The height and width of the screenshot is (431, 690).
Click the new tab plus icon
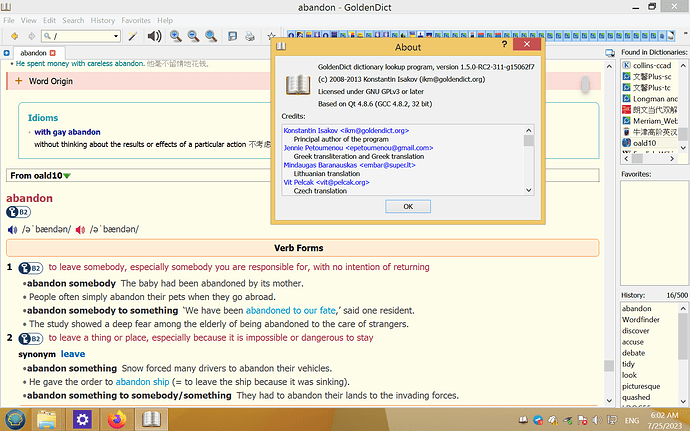tap(6, 53)
